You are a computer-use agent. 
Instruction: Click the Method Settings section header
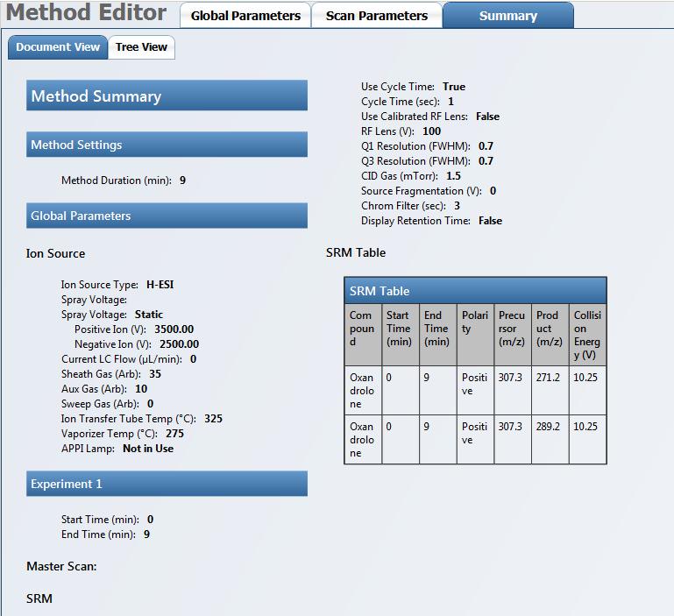coord(167,145)
